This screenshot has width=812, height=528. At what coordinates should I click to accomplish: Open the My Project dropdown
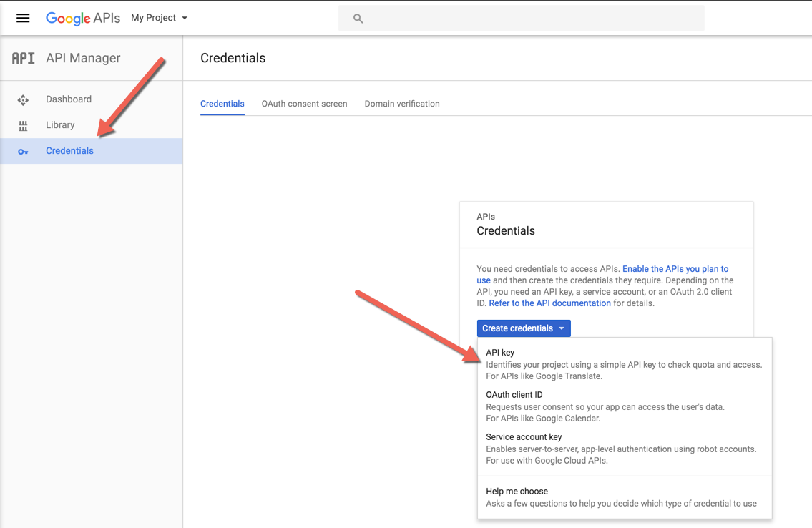(159, 18)
